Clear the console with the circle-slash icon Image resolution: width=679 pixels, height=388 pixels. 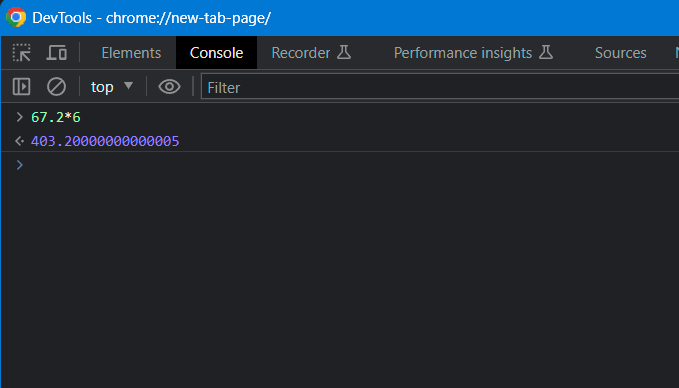coord(56,87)
